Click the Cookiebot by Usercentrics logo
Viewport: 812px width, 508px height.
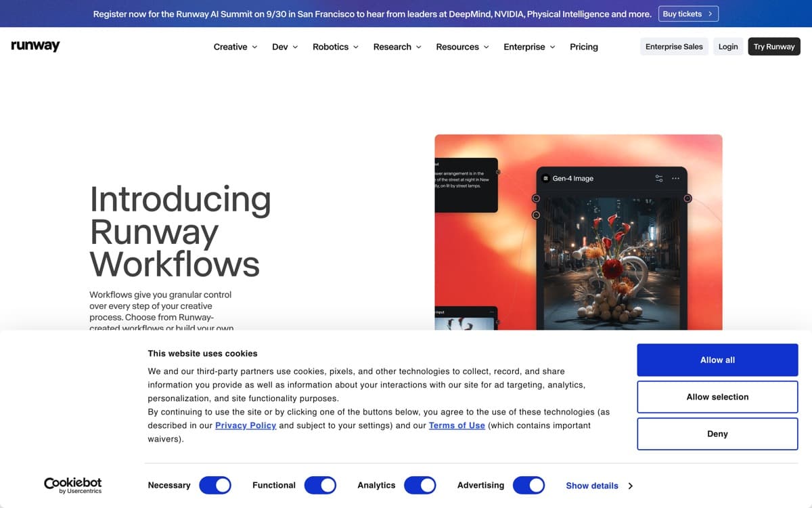(73, 485)
